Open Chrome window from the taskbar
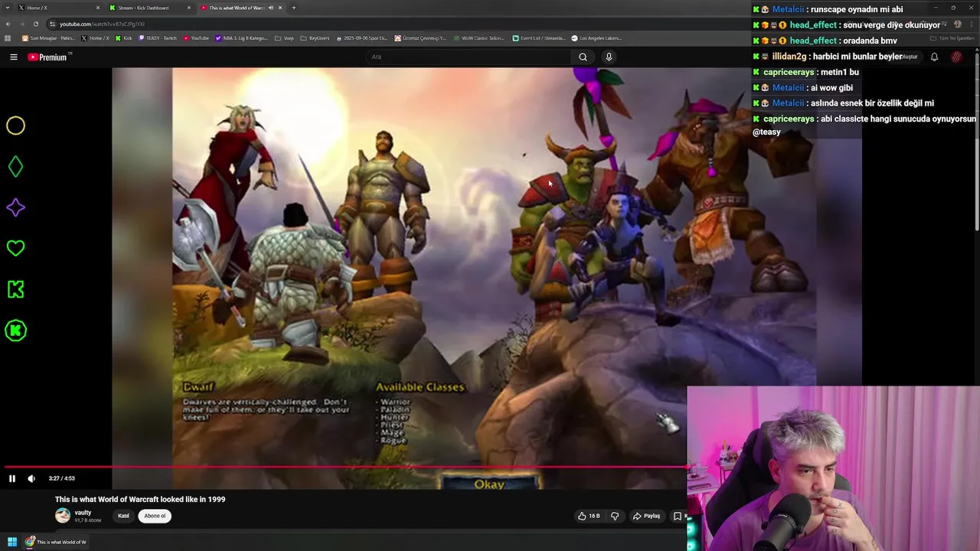The image size is (980, 551). [x=57, y=542]
